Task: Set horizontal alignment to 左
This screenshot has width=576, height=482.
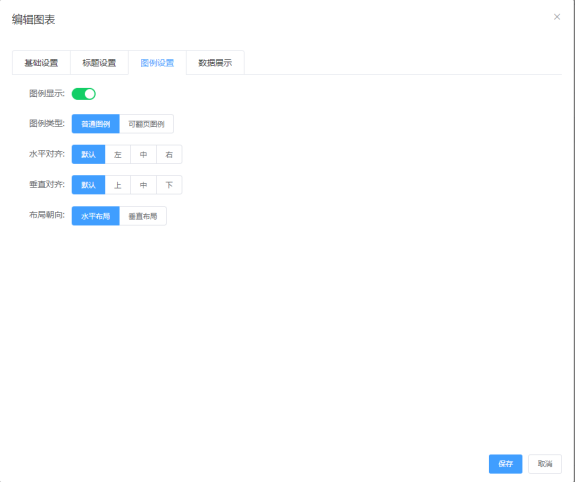Action: (118, 154)
